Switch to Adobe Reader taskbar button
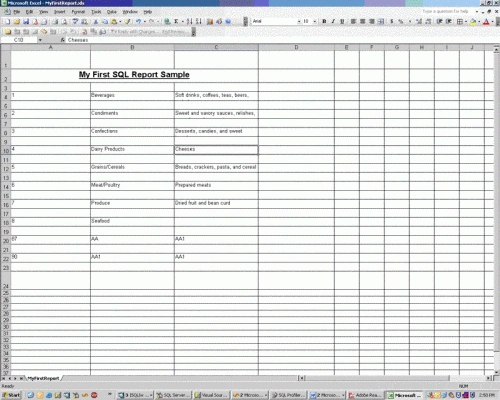This screenshot has height=400, width=500. (365, 395)
